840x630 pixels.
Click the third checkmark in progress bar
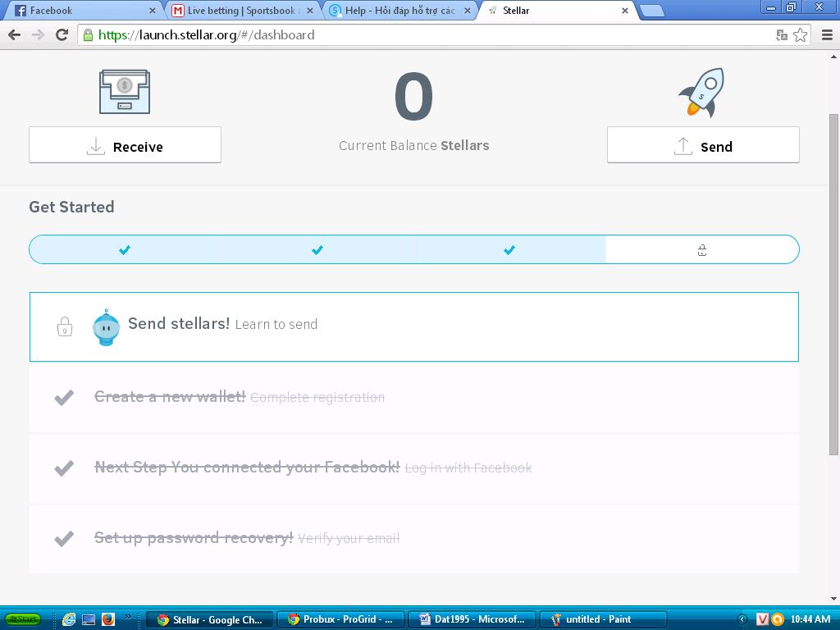click(x=509, y=249)
